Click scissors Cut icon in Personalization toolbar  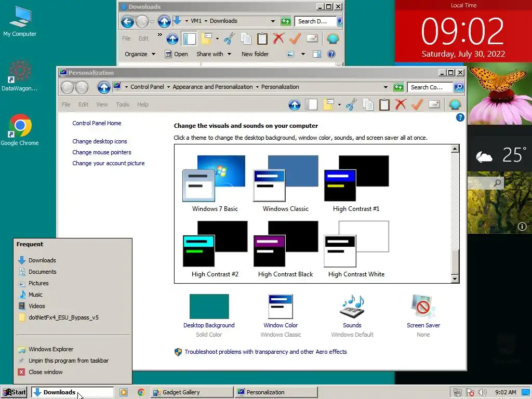coord(352,104)
